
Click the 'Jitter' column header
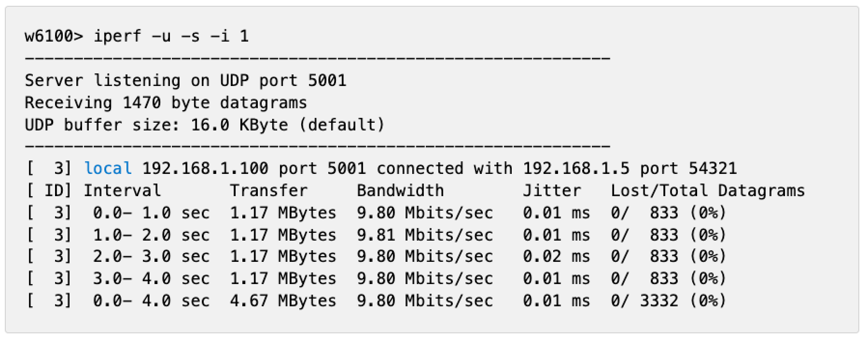552,191
